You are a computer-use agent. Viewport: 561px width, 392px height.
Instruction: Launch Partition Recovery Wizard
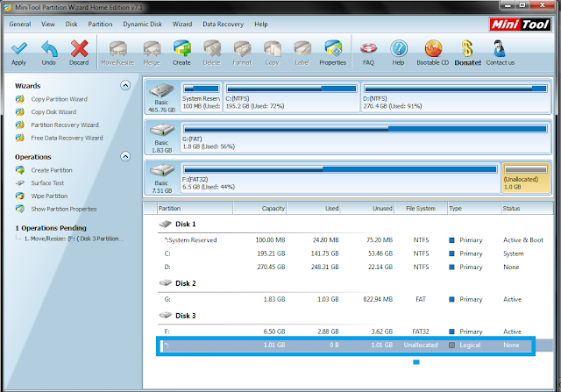click(x=65, y=125)
